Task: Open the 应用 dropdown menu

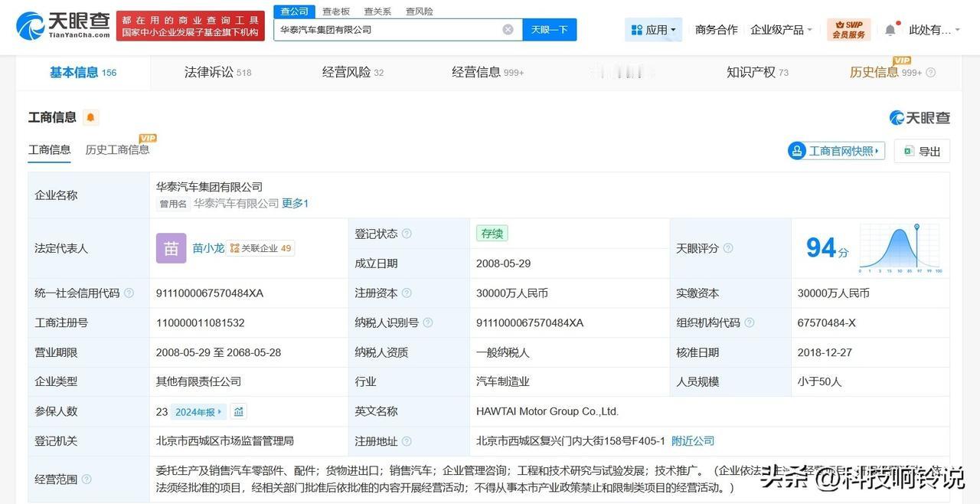Action: tap(653, 30)
